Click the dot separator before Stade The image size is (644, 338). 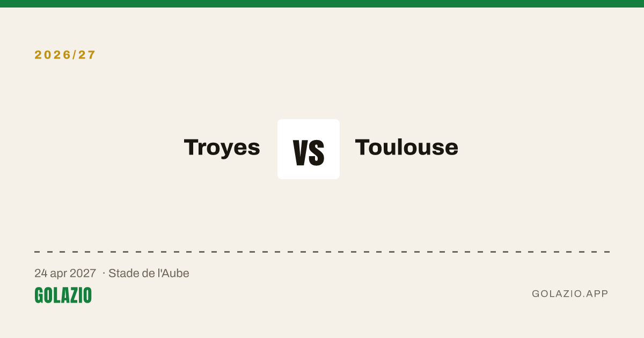coord(104,273)
